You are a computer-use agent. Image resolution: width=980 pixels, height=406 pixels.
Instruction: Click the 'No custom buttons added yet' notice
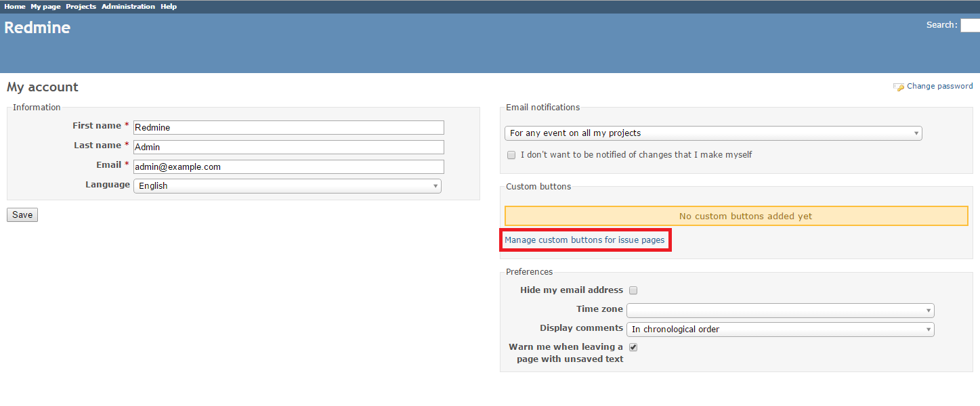tap(736, 216)
